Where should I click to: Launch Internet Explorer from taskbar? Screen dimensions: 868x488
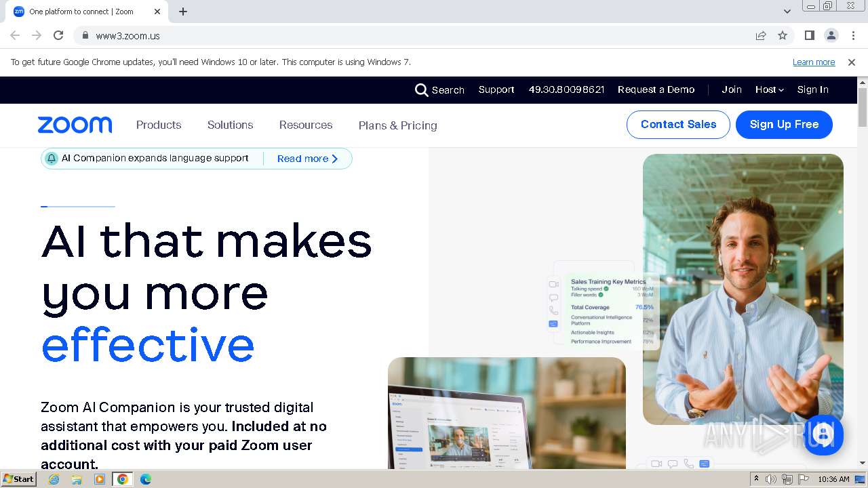[54, 479]
